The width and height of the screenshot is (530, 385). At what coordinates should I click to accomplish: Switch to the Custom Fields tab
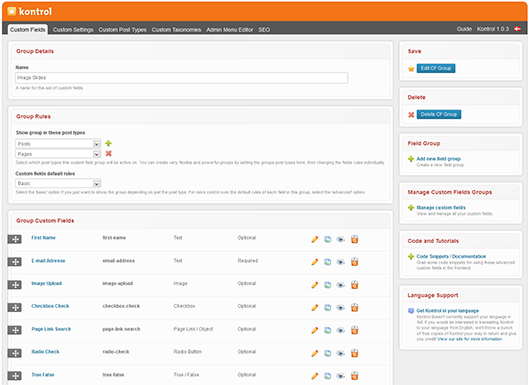tap(28, 29)
